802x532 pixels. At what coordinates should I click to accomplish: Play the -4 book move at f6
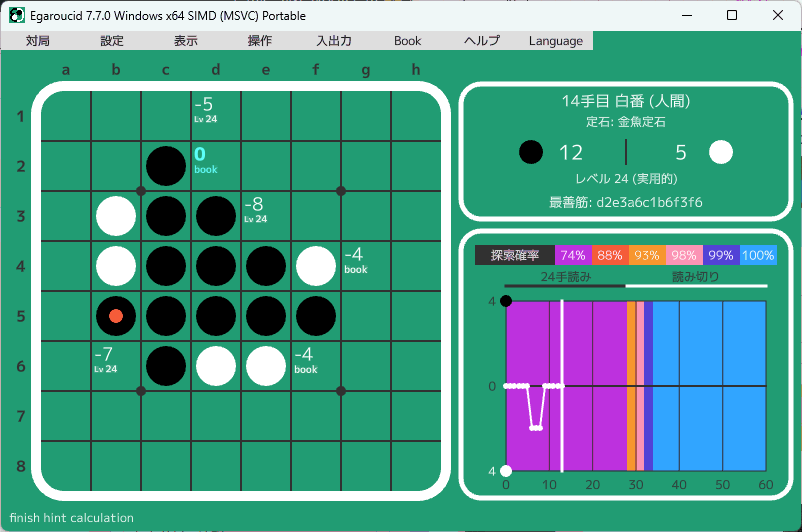[316, 366]
